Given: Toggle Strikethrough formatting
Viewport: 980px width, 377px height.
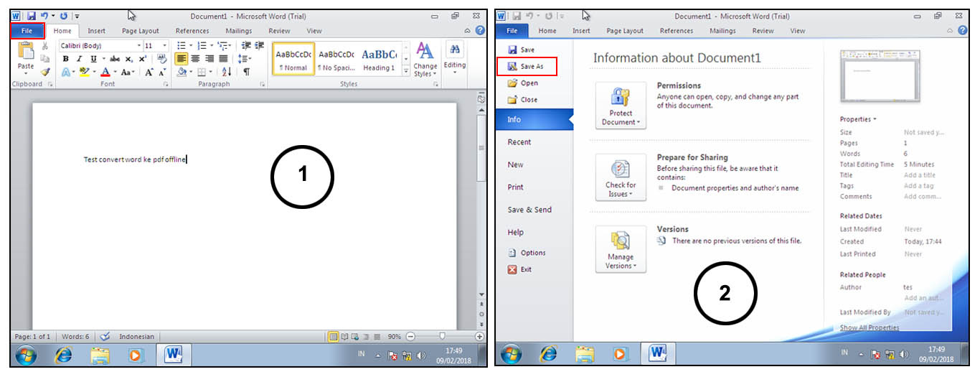Looking at the screenshot, I should 115,59.
